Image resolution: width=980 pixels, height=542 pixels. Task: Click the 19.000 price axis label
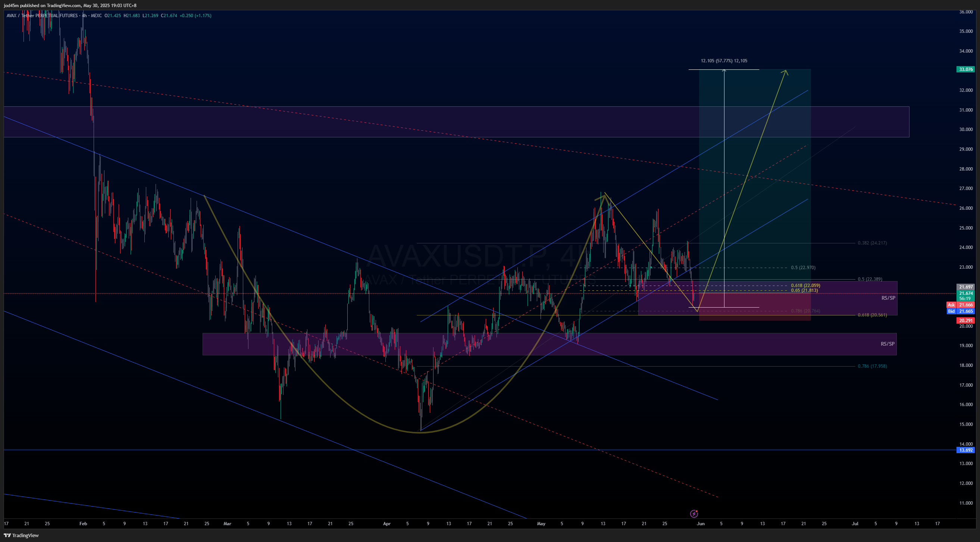966,346
